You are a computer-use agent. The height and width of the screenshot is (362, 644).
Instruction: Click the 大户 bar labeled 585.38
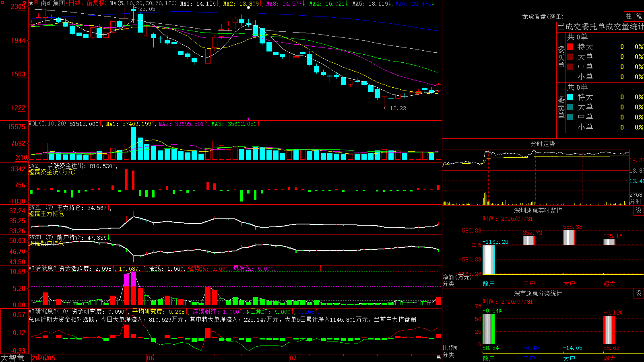click(569, 238)
